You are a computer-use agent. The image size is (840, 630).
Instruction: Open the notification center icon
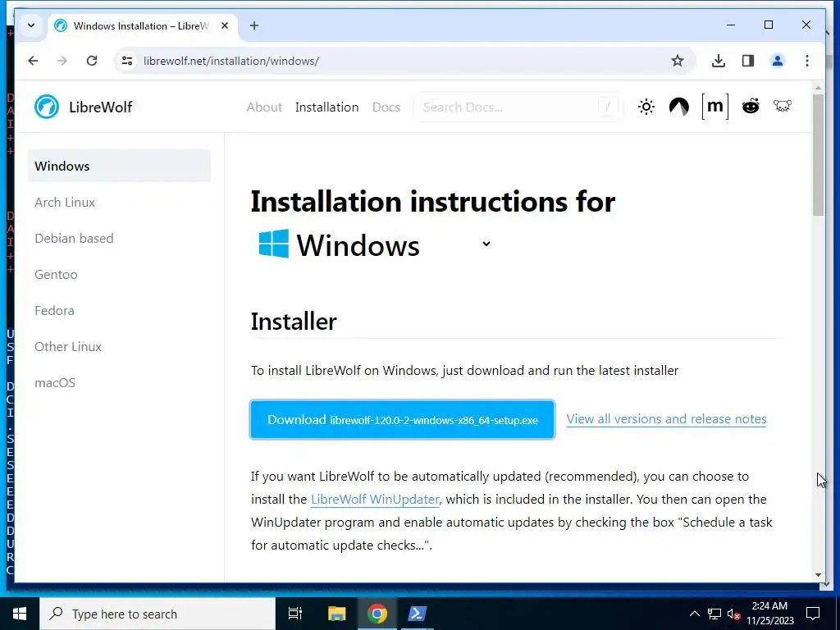click(x=813, y=614)
